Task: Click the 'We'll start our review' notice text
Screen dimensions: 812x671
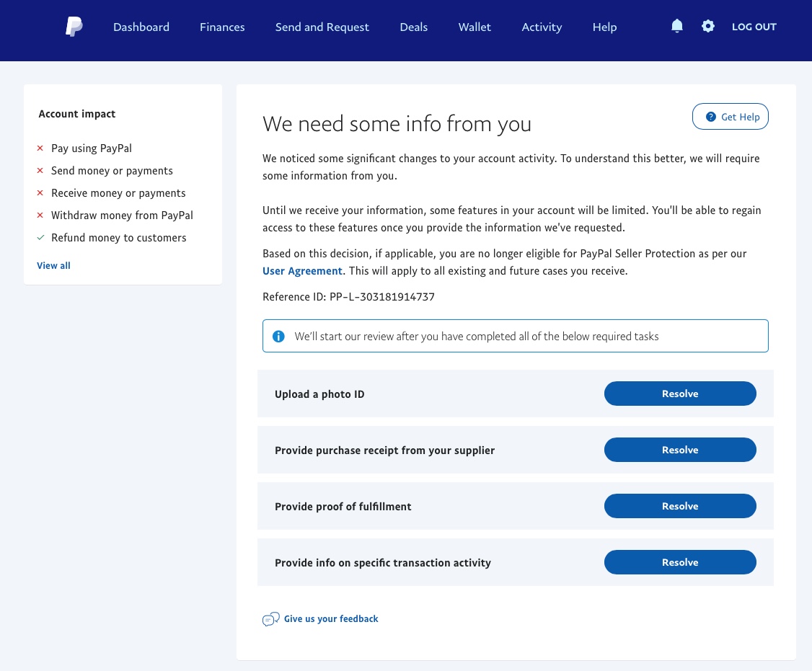Action: (x=477, y=337)
